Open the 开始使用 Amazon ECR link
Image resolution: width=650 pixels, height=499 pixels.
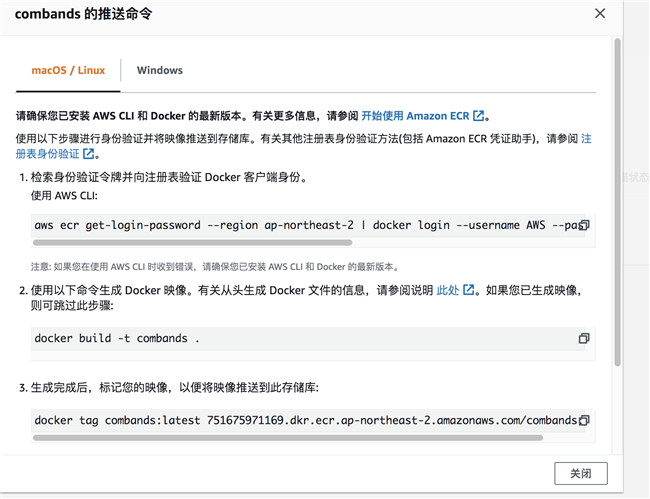(422, 116)
